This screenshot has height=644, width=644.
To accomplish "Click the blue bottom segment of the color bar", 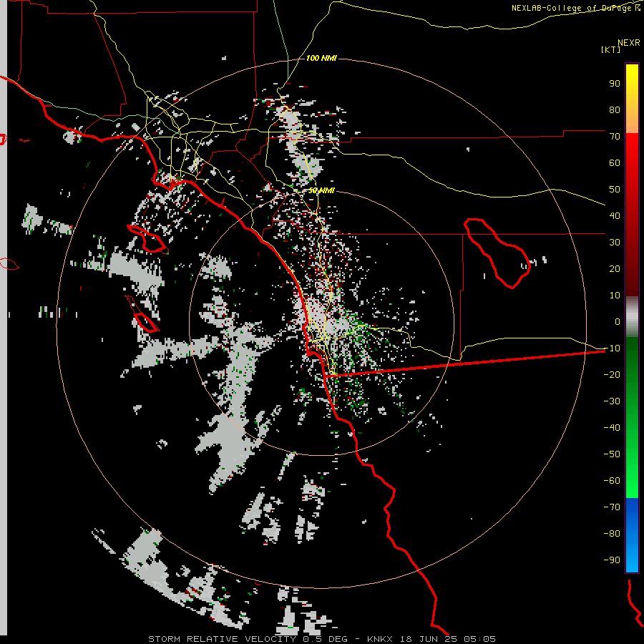I will coord(632,535).
